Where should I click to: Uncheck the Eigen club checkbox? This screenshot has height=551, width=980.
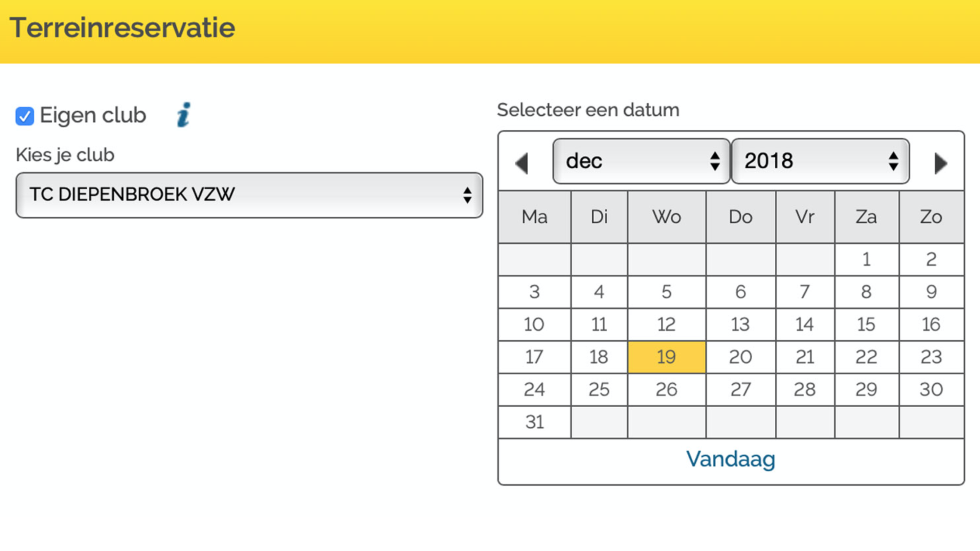[24, 116]
